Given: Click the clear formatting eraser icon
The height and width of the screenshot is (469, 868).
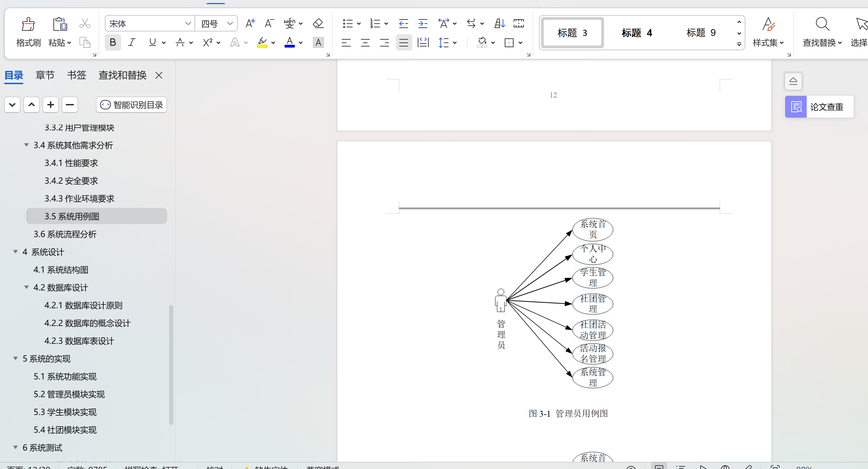Looking at the screenshot, I should pyautogui.click(x=318, y=24).
